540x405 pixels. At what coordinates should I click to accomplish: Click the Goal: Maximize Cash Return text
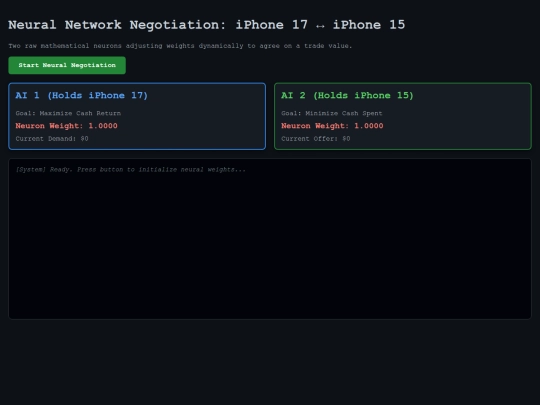[x=68, y=113]
